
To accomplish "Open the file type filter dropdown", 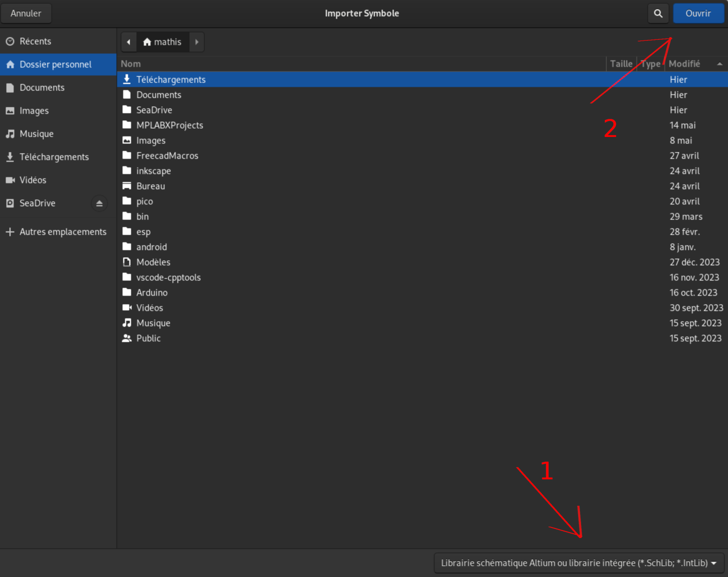I will coord(579,563).
